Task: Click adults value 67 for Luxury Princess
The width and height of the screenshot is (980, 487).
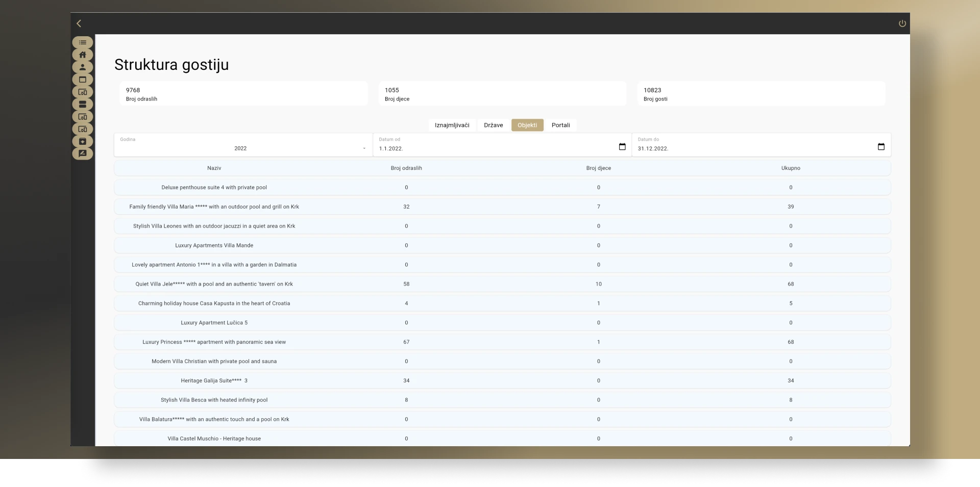Action: coord(406,342)
